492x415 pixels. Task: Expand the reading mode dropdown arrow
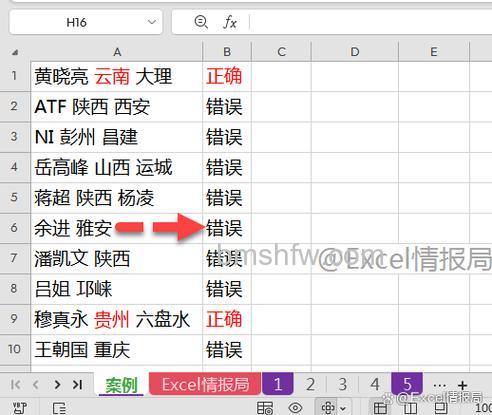coord(343,408)
